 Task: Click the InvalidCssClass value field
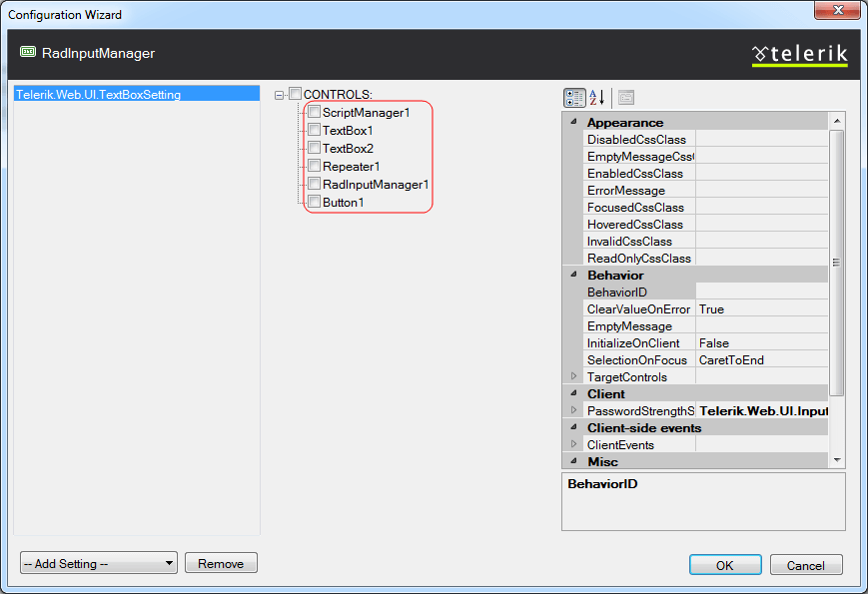tap(762, 242)
